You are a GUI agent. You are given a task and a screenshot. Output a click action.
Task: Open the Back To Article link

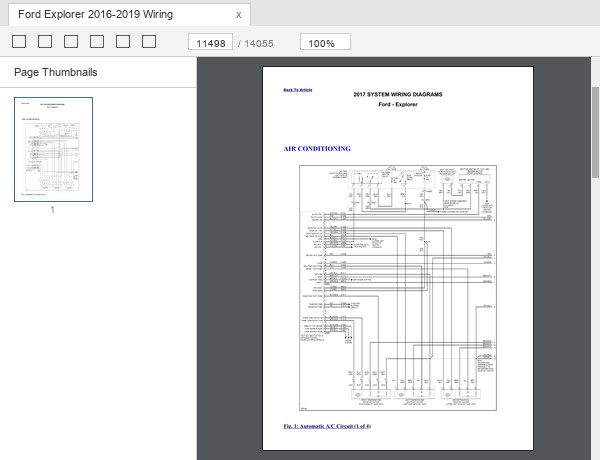tap(298, 90)
